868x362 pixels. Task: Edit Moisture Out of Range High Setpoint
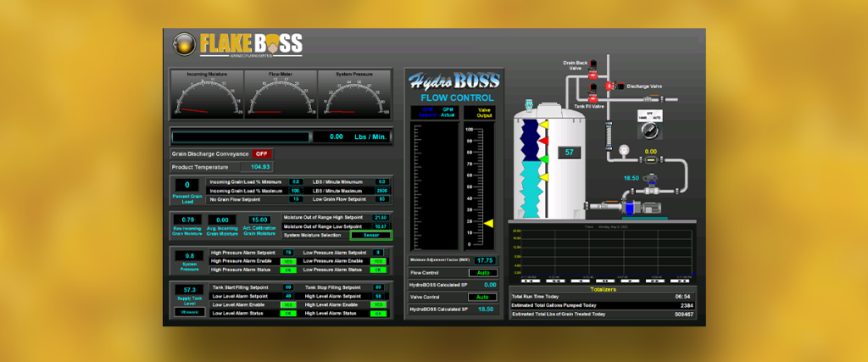click(x=381, y=218)
